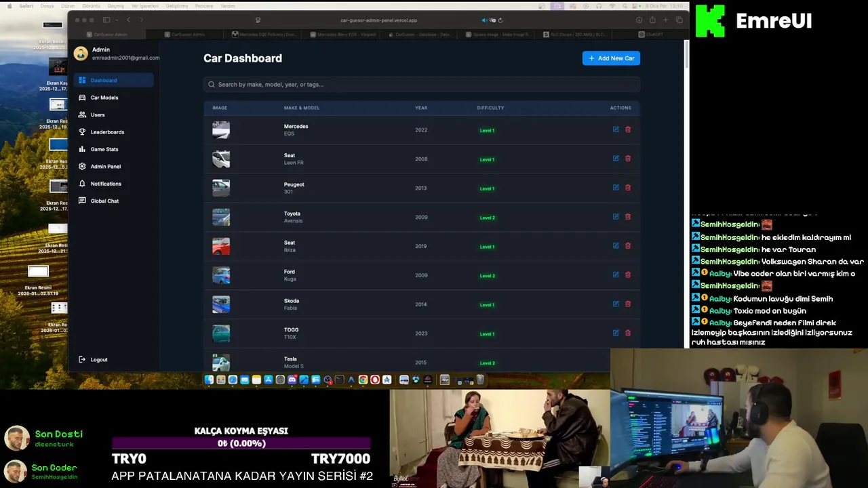Switch to the SLC Coupe browser tab
Viewport: 868px width, 488px height.
(574, 34)
